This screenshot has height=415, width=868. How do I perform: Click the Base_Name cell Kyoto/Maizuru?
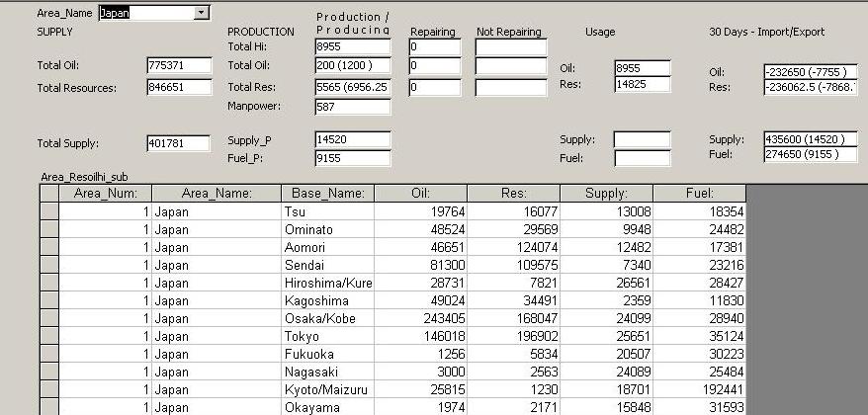(x=327, y=389)
